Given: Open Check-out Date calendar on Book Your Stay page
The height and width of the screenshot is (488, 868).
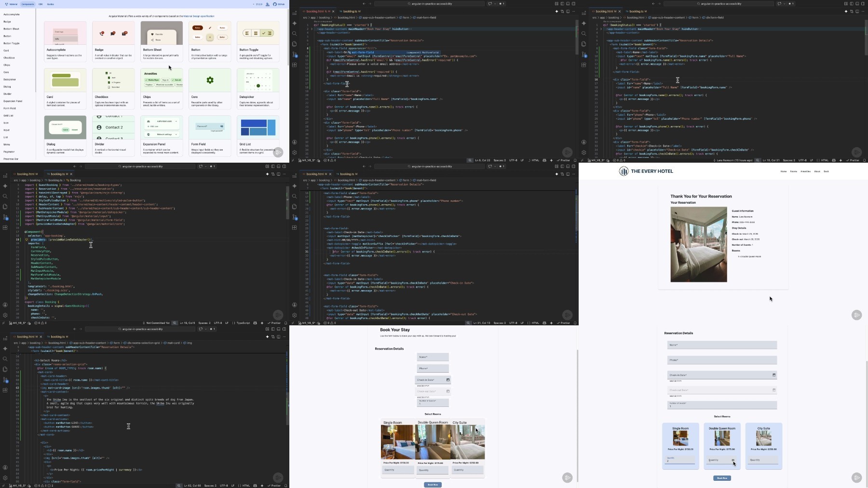Looking at the screenshot, I should 448,391.
